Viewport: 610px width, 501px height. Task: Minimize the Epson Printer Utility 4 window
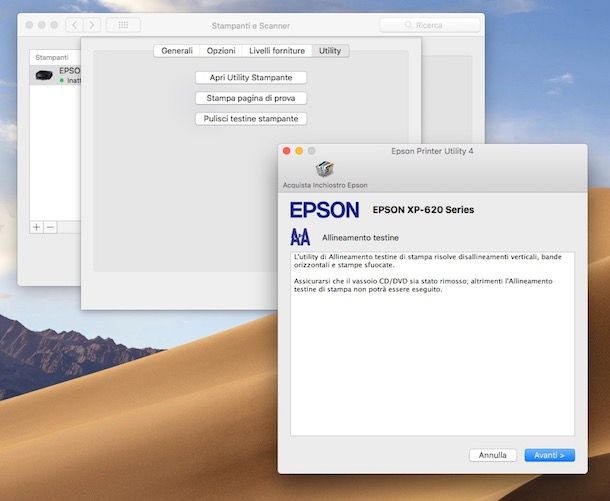299,151
